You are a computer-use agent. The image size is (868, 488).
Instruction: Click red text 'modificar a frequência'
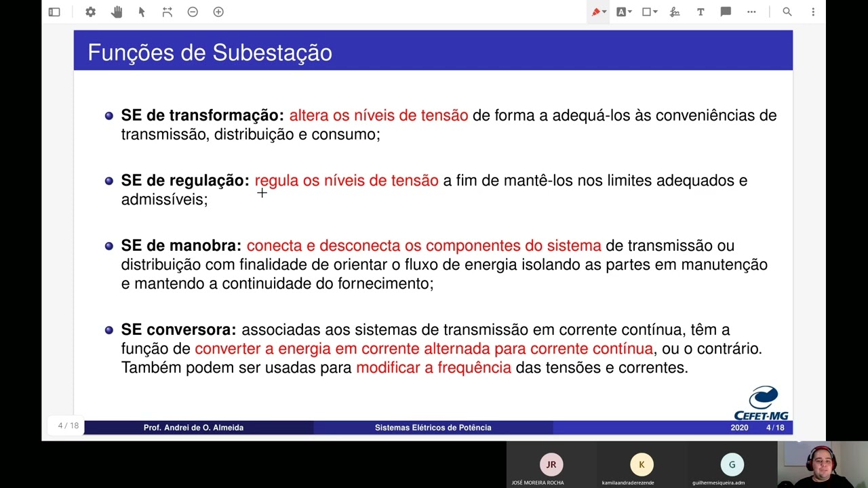[433, 367]
